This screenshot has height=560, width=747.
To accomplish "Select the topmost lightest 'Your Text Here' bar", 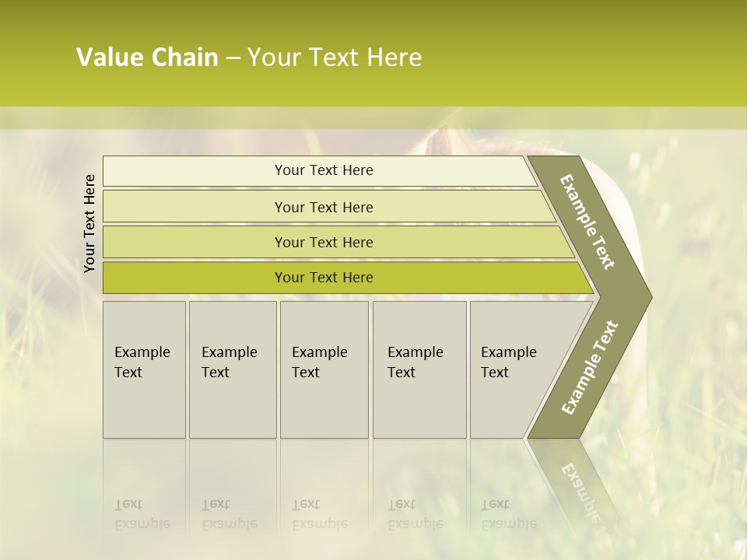I will pyautogui.click(x=323, y=170).
